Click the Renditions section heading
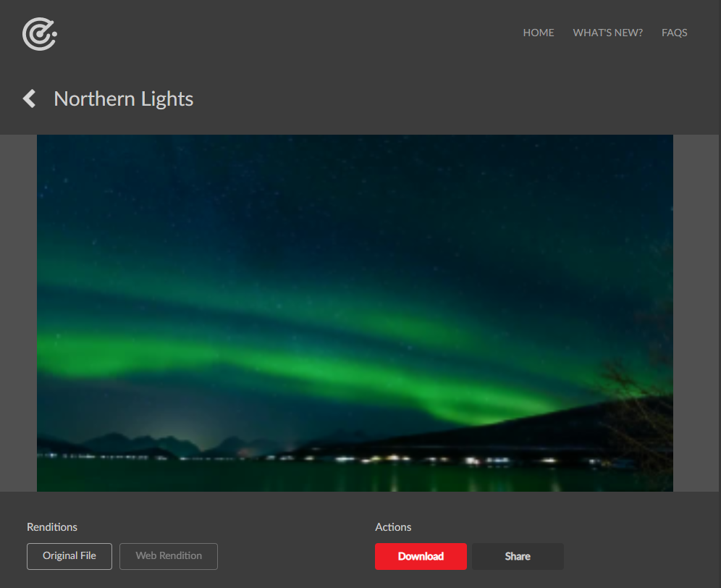This screenshot has height=588, width=721. (x=52, y=526)
